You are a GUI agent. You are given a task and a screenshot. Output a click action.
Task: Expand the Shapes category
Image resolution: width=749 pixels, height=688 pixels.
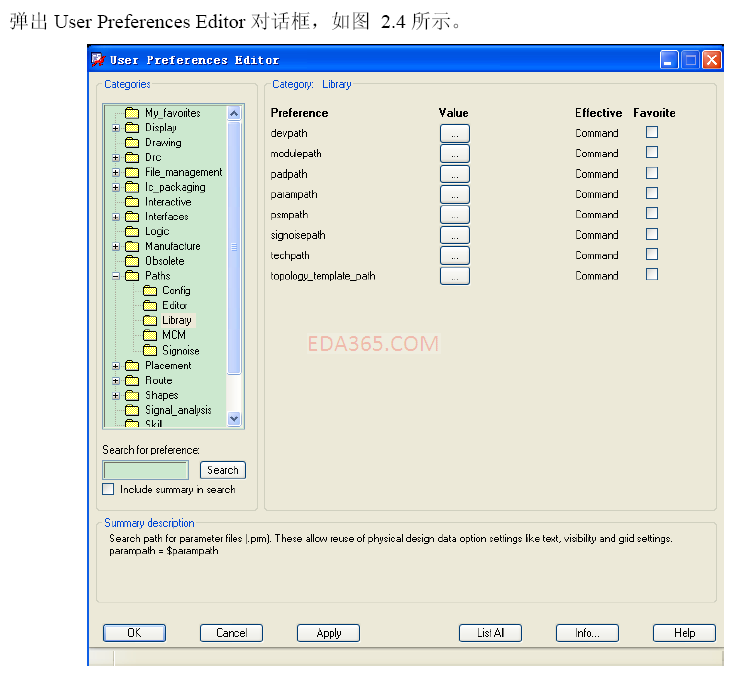pos(116,396)
